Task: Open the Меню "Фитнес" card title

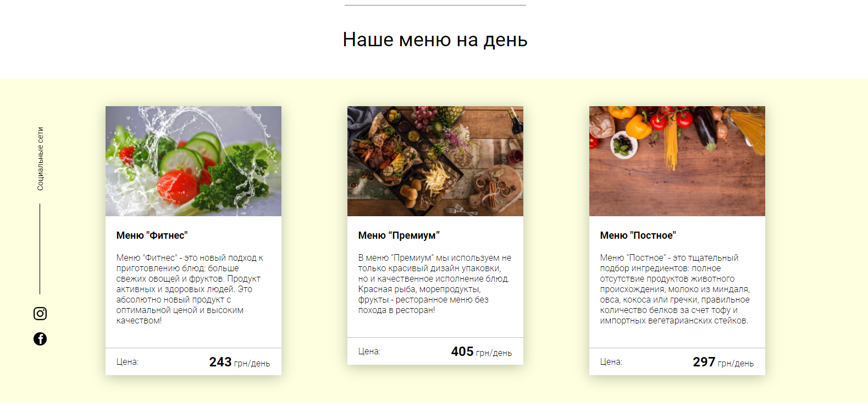Action: point(152,235)
